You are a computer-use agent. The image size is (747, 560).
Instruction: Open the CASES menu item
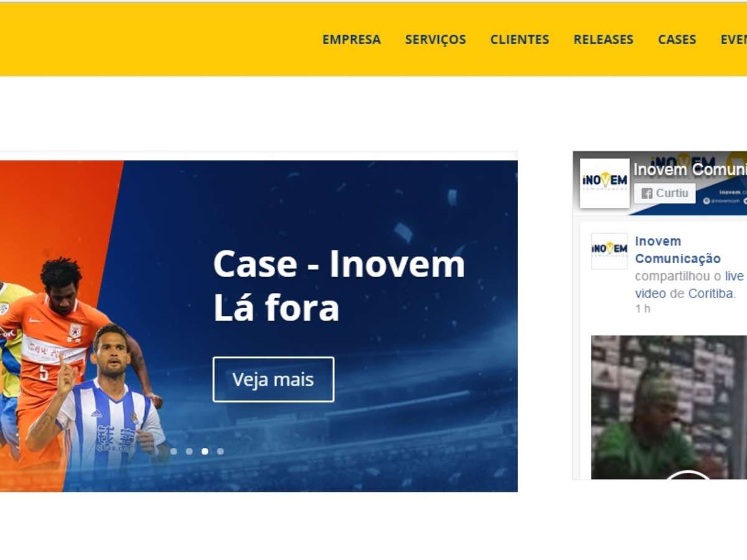[677, 39]
